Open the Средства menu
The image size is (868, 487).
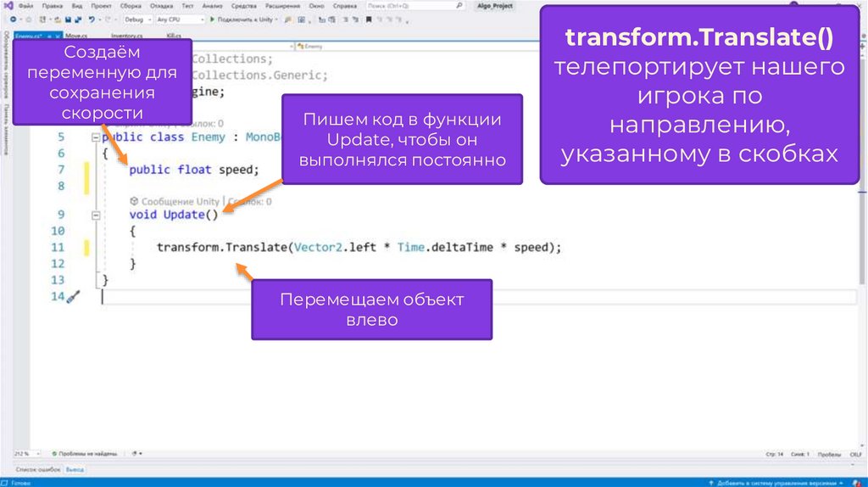243,6
